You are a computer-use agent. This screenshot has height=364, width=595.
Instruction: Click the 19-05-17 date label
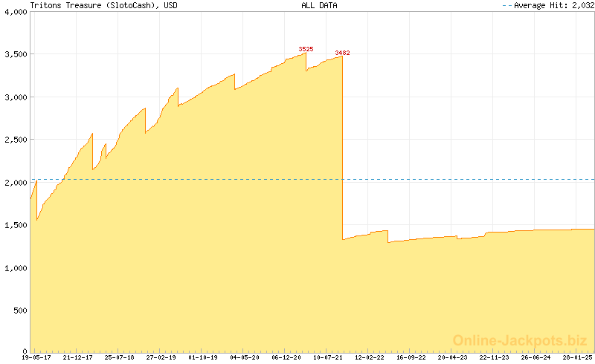click(x=15, y=357)
